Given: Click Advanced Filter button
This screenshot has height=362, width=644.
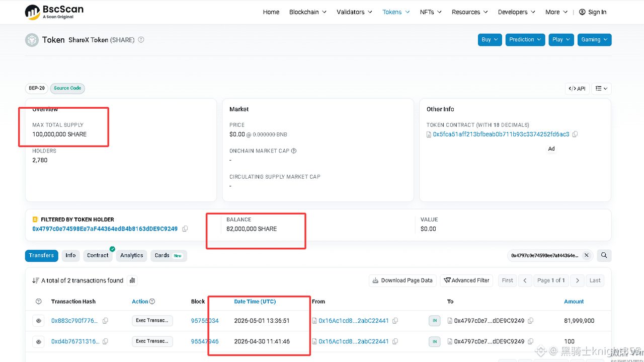Looking at the screenshot, I should click(x=466, y=280).
